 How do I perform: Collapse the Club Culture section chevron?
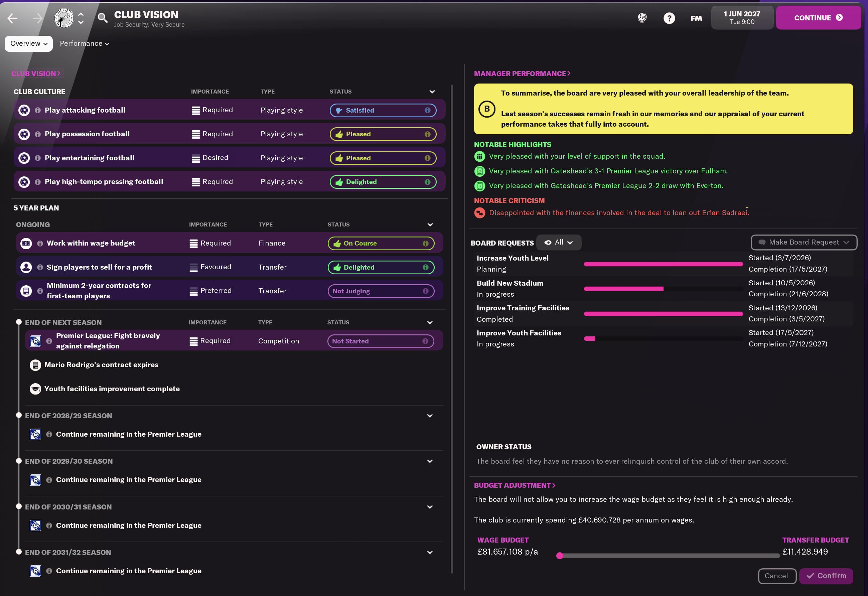[x=432, y=92]
